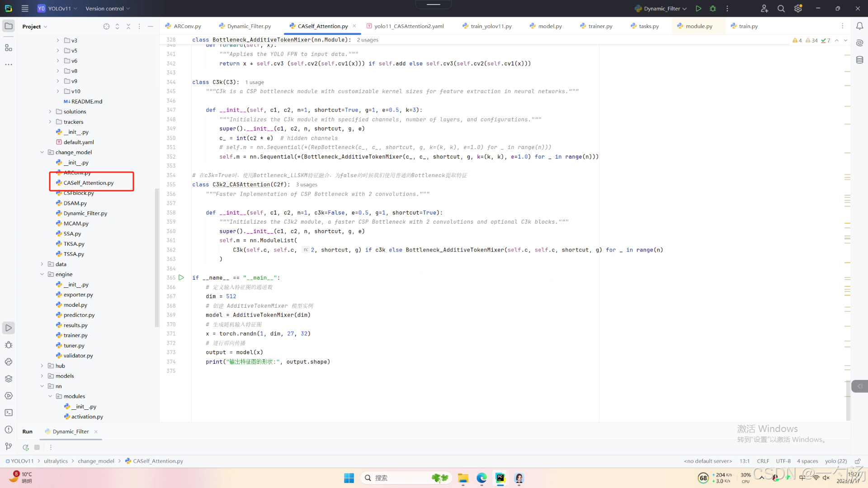The image size is (868, 488).
Task: Run the __main__ block gutter arrow
Action: 181,277
